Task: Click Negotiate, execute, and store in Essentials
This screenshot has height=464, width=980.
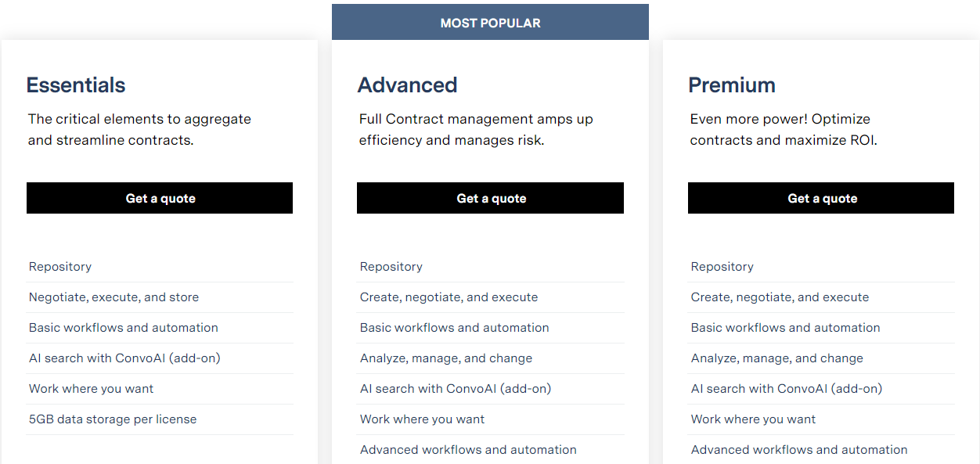Action: pyautogui.click(x=113, y=297)
